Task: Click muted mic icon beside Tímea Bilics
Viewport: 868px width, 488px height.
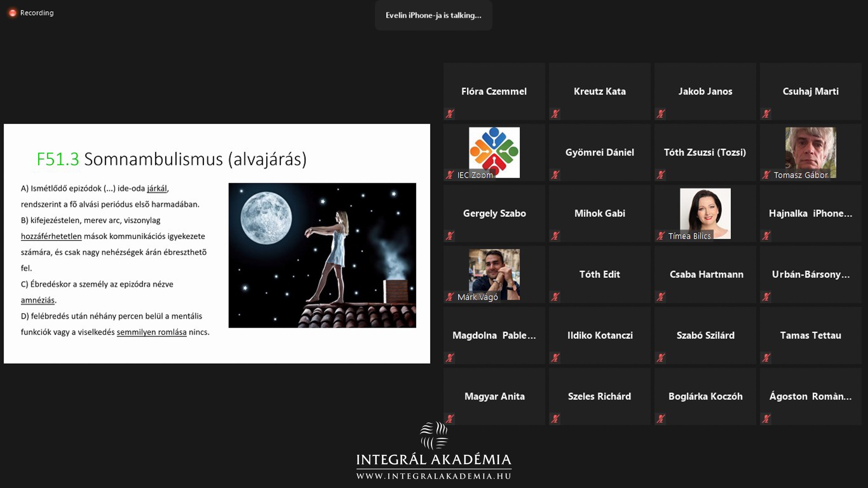Action: point(661,236)
